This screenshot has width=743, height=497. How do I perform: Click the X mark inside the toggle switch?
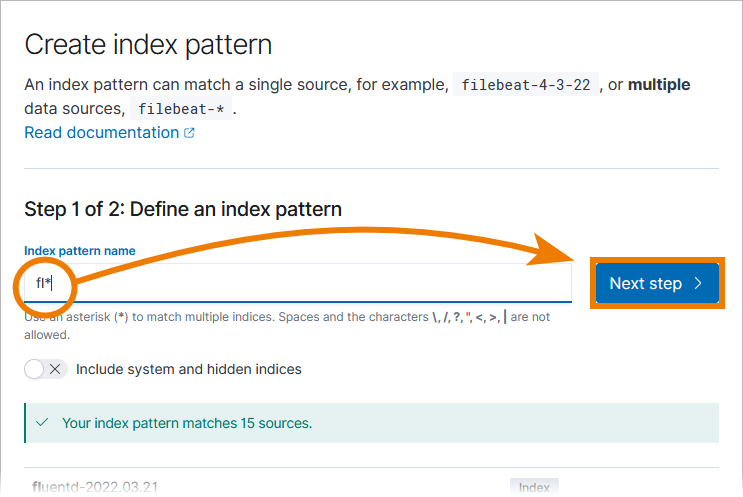[x=55, y=369]
